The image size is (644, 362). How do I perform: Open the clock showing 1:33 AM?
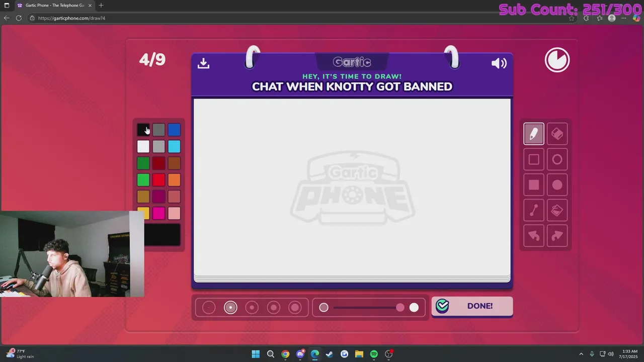pyautogui.click(x=629, y=354)
